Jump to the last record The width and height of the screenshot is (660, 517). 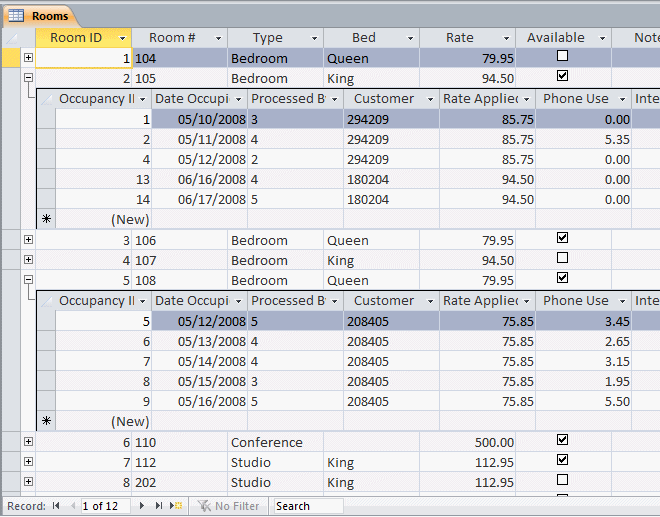(x=159, y=506)
